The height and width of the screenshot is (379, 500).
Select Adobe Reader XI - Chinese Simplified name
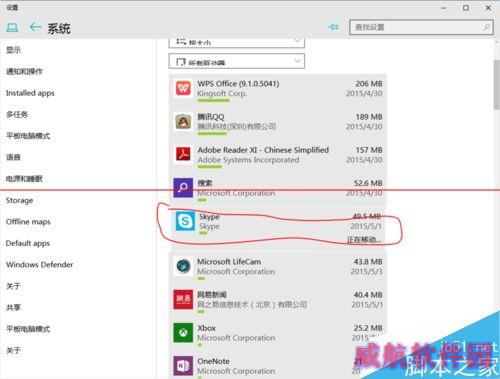[263, 150]
